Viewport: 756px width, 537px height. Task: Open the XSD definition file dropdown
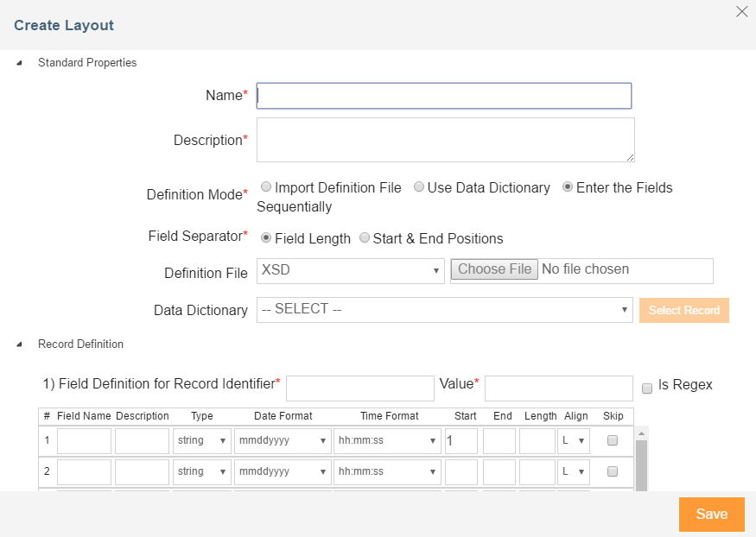(x=351, y=270)
